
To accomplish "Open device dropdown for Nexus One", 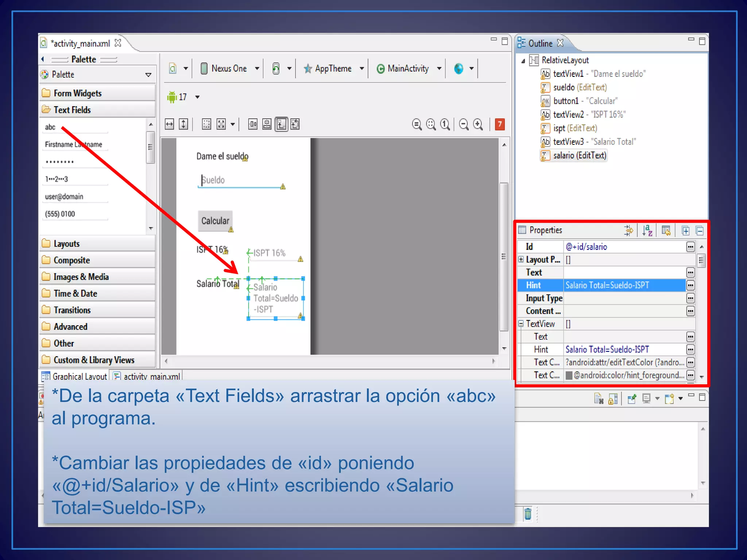I will coord(257,69).
